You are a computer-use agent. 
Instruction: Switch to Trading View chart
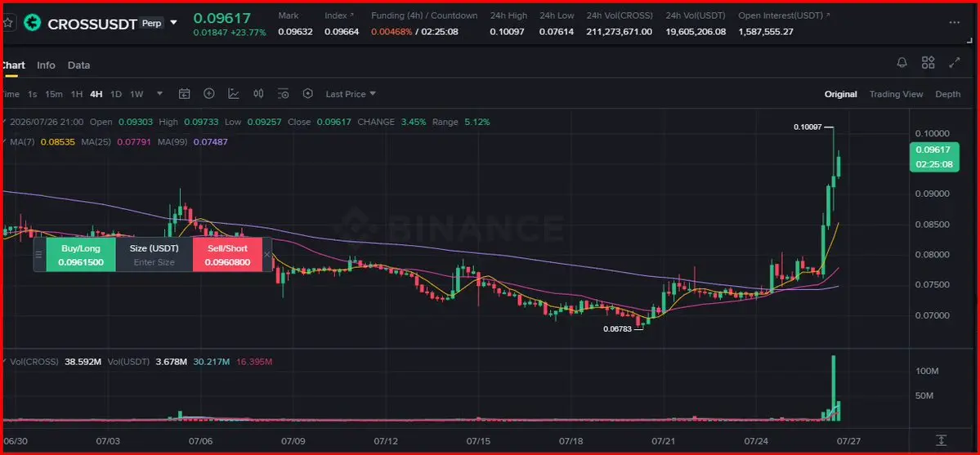tap(897, 94)
